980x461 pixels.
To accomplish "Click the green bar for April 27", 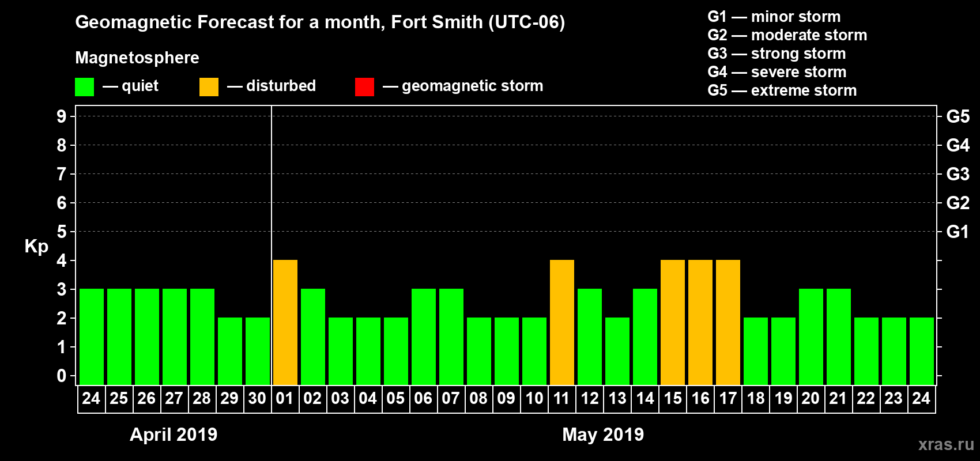I will (175, 337).
